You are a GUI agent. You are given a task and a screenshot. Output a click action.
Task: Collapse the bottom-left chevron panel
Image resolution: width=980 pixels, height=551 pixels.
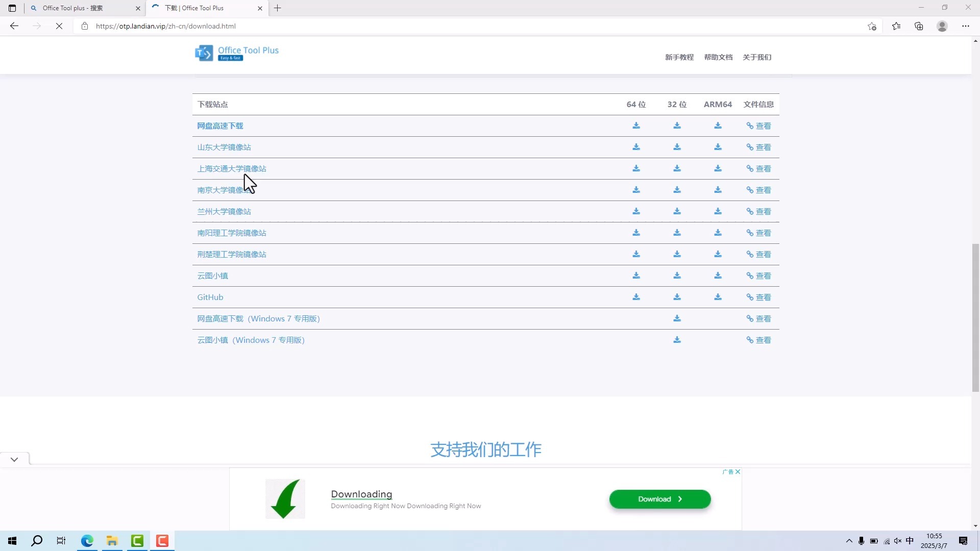(x=14, y=459)
